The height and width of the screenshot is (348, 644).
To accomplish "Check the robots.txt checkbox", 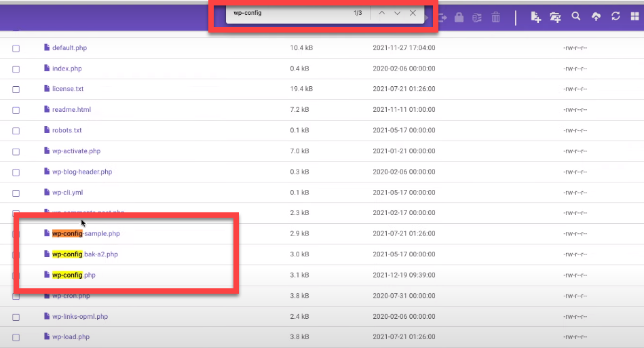I will click(x=16, y=130).
